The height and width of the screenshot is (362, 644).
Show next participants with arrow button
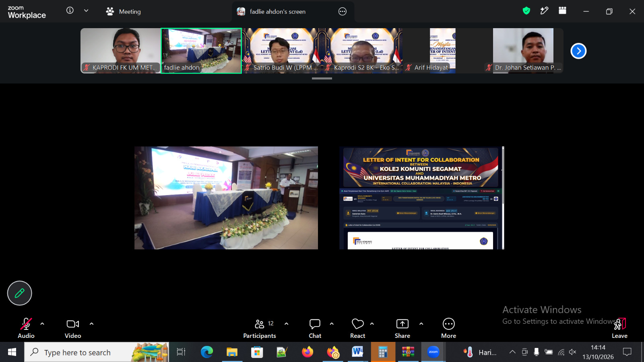(x=578, y=51)
